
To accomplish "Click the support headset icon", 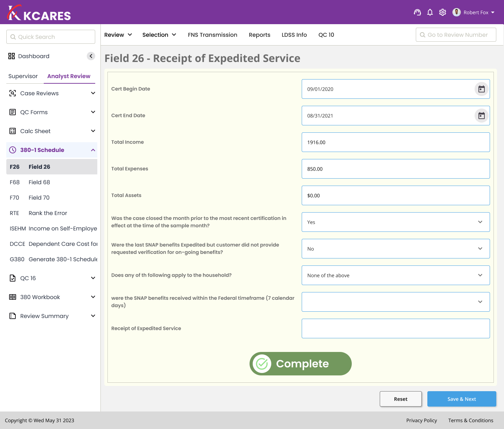I will coord(417,12).
